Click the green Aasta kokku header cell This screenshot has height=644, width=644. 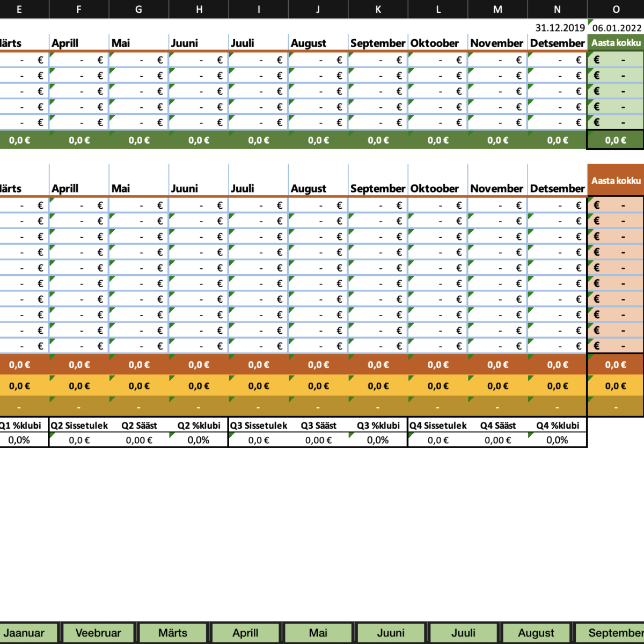[616, 43]
